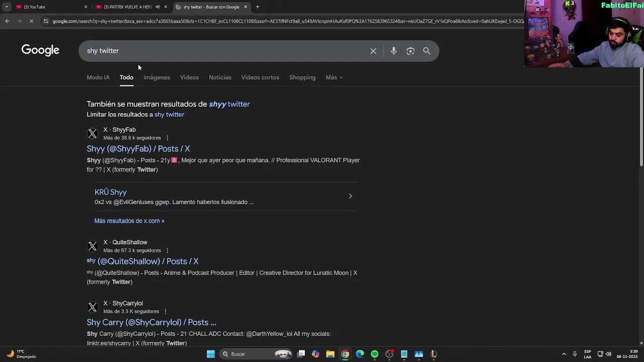Launch Copilot from the taskbar
644x362 pixels.
tap(315, 354)
